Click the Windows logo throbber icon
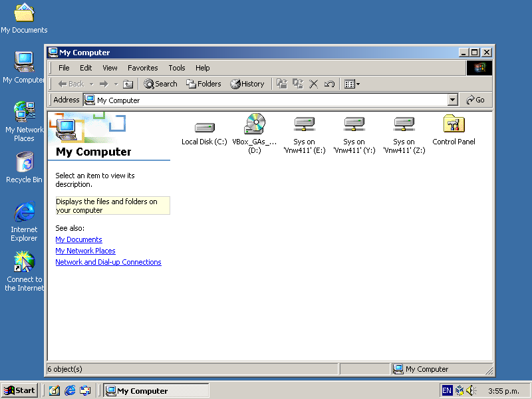Image resolution: width=532 pixels, height=399 pixels. click(479, 68)
